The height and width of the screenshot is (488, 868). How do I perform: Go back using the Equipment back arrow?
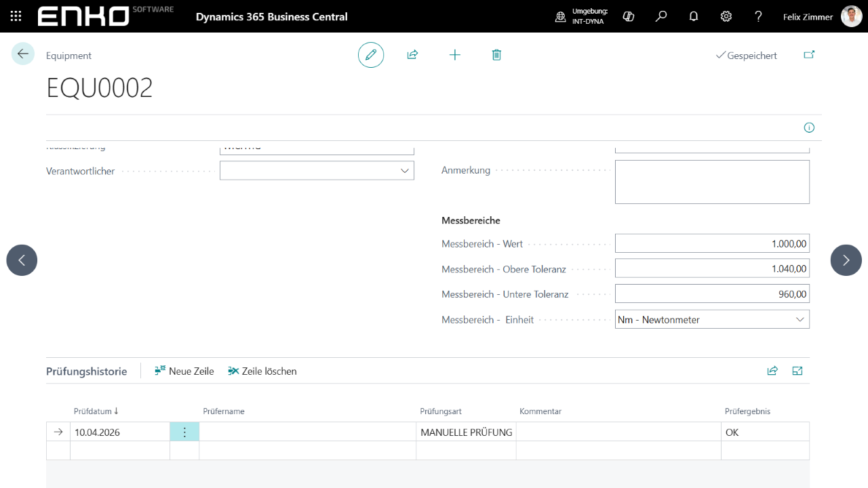[22, 53]
